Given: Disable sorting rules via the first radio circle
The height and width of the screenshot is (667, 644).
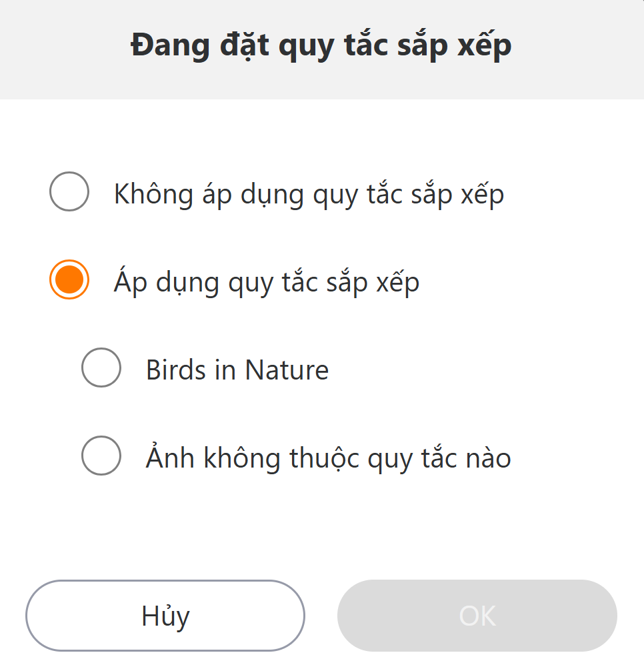Looking at the screenshot, I should 69,191.
